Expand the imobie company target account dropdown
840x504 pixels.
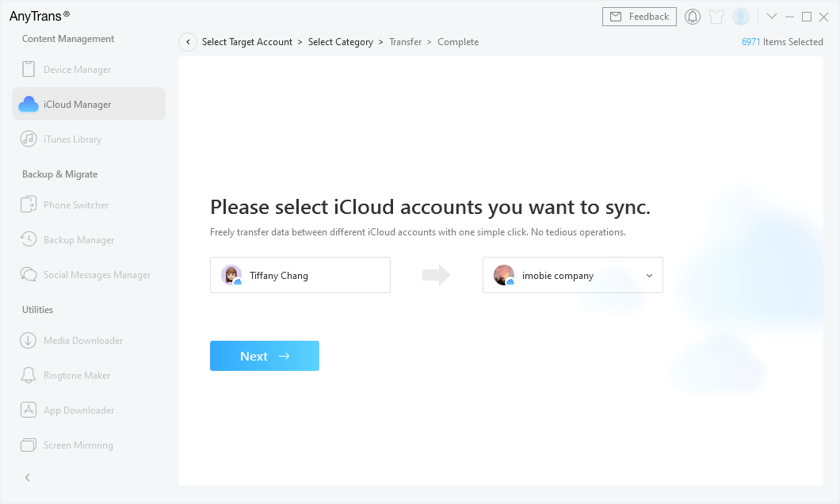(649, 276)
